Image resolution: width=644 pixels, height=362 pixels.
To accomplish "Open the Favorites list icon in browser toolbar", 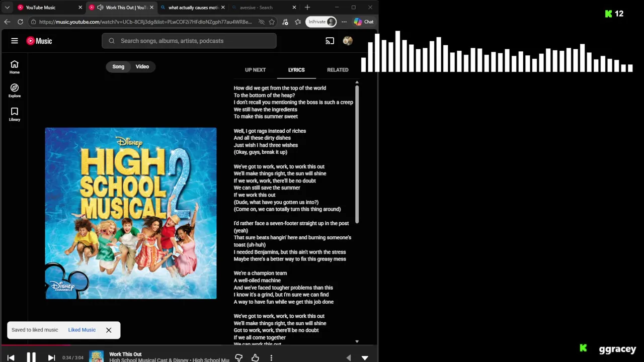I will tap(298, 22).
